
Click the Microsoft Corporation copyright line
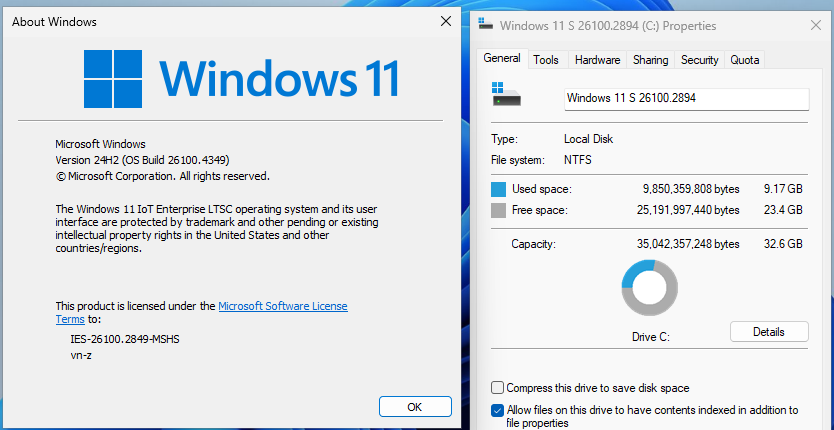(163, 176)
